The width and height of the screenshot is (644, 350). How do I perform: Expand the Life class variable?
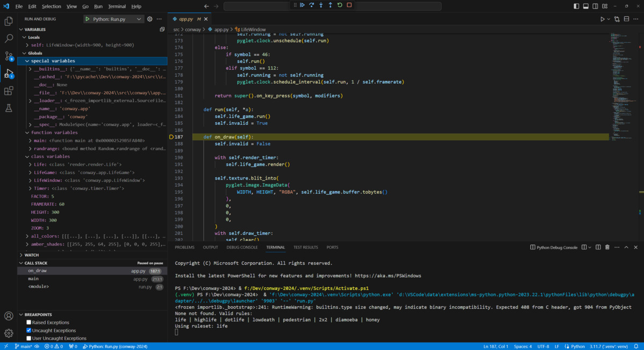click(x=31, y=164)
